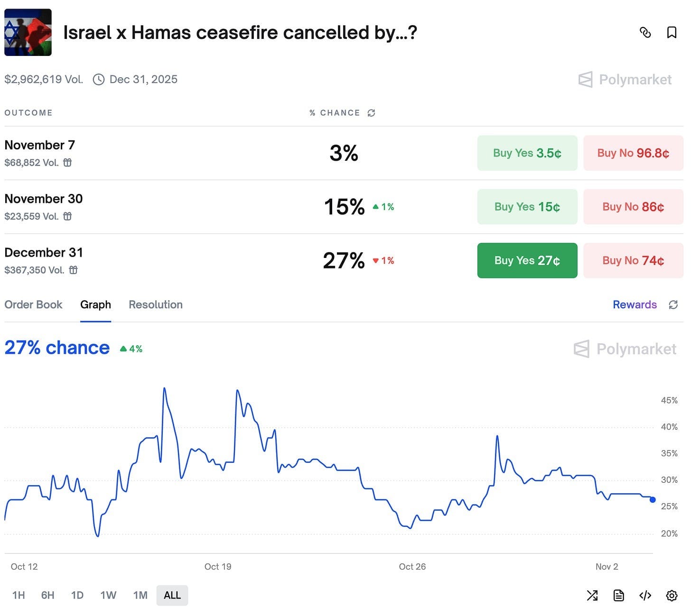Viewport: 691px width, 616px height.
Task: Select the ALL time range
Action: [x=172, y=596]
